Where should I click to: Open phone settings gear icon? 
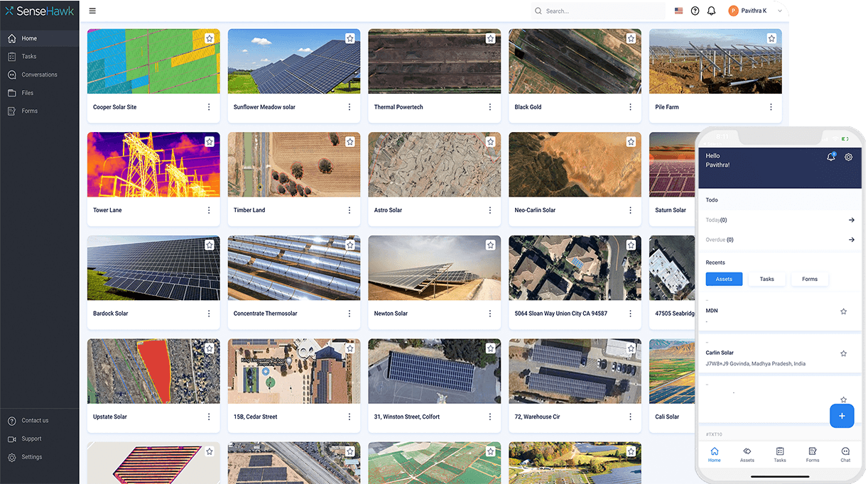(x=848, y=157)
